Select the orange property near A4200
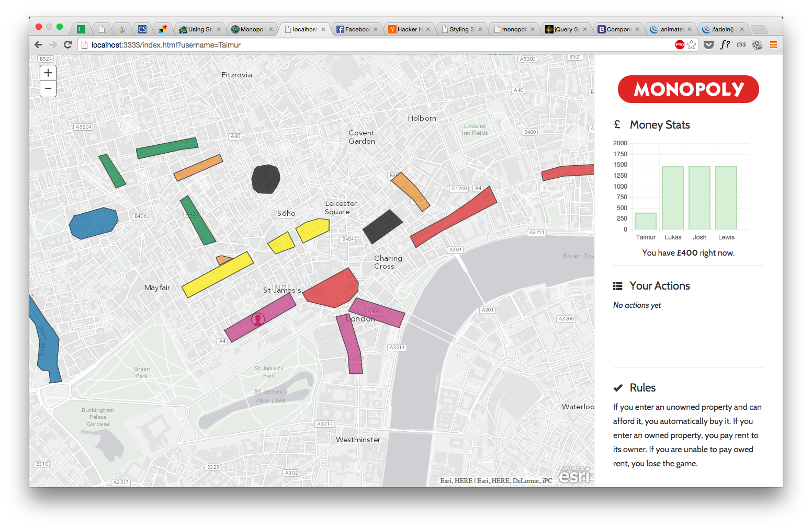812x529 pixels. [410, 191]
